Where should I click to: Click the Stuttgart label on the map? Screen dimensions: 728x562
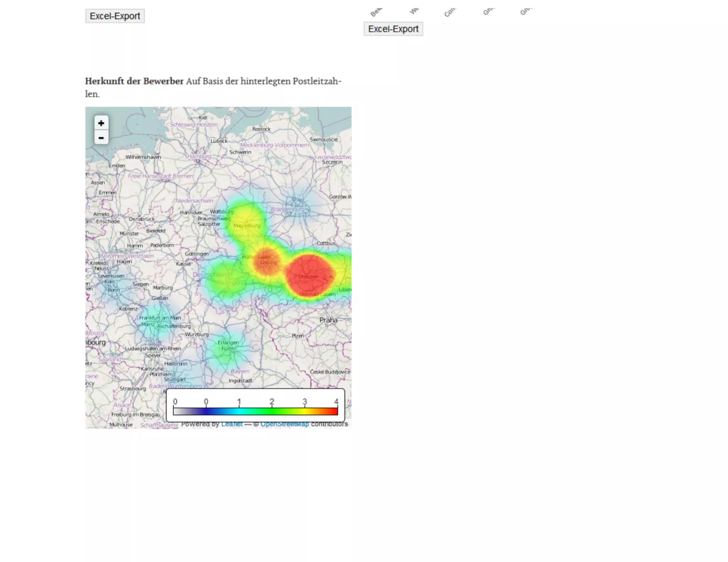[175, 379]
